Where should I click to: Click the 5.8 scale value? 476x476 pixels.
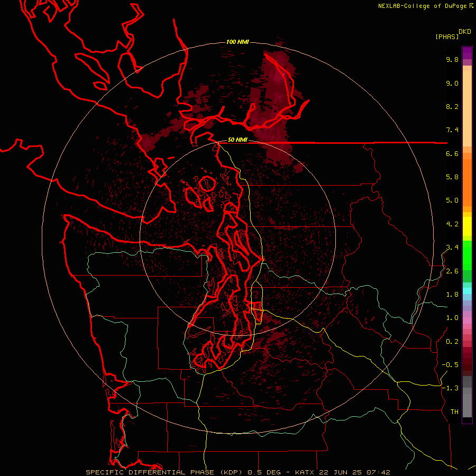tap(452, 177)
